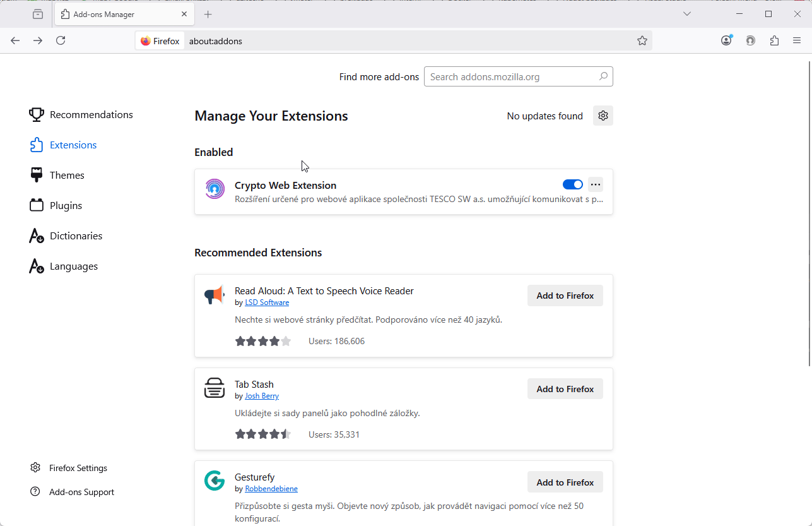Open the Extensions puzzle toolbar icon
This screenshot has height=526, width=812.
tap(774, 40)
